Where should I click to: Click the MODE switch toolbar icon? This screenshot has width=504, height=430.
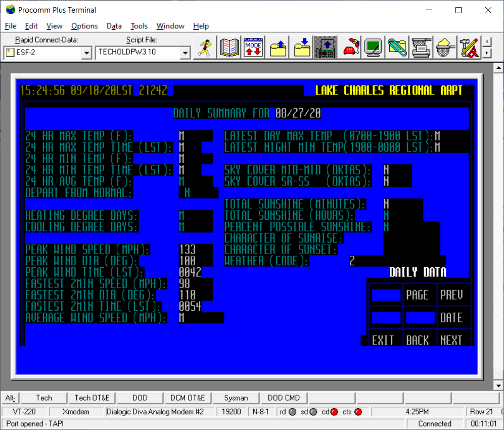[x=253, y=47]
